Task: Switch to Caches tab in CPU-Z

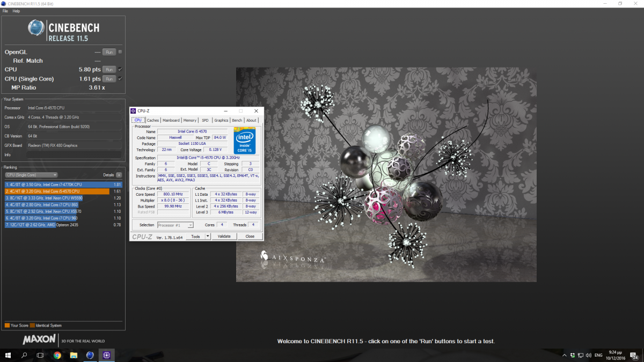Action: click(153, 120)
